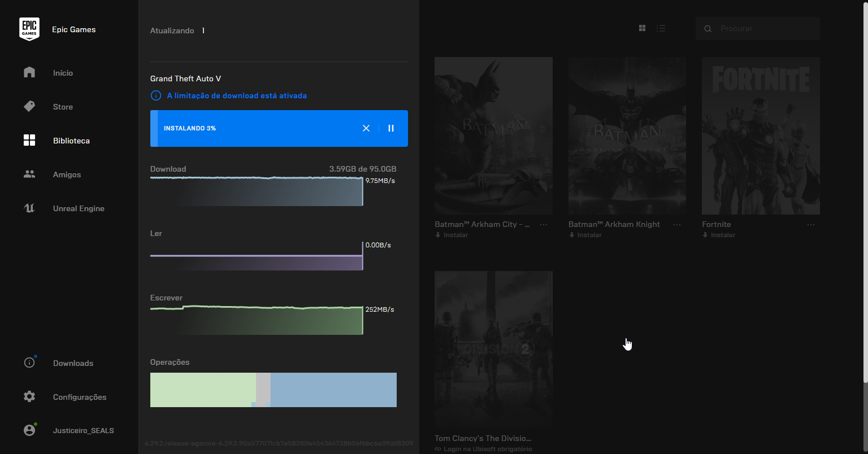Click the 252MB/s write speed value

pos(380,309)
